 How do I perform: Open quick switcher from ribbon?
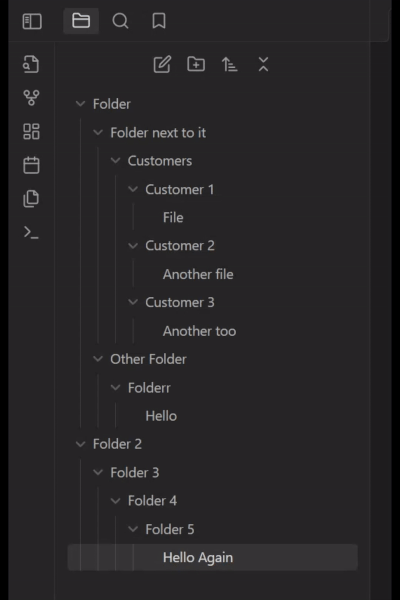click(x=31, y=64)
